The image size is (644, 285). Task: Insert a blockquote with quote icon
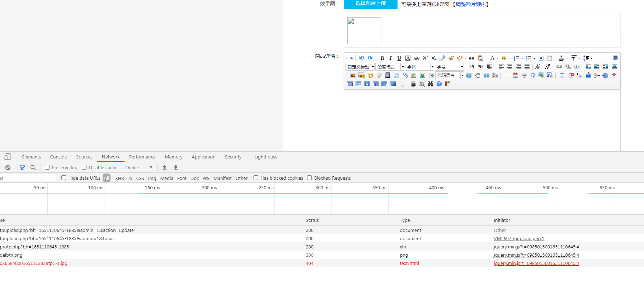472,58
